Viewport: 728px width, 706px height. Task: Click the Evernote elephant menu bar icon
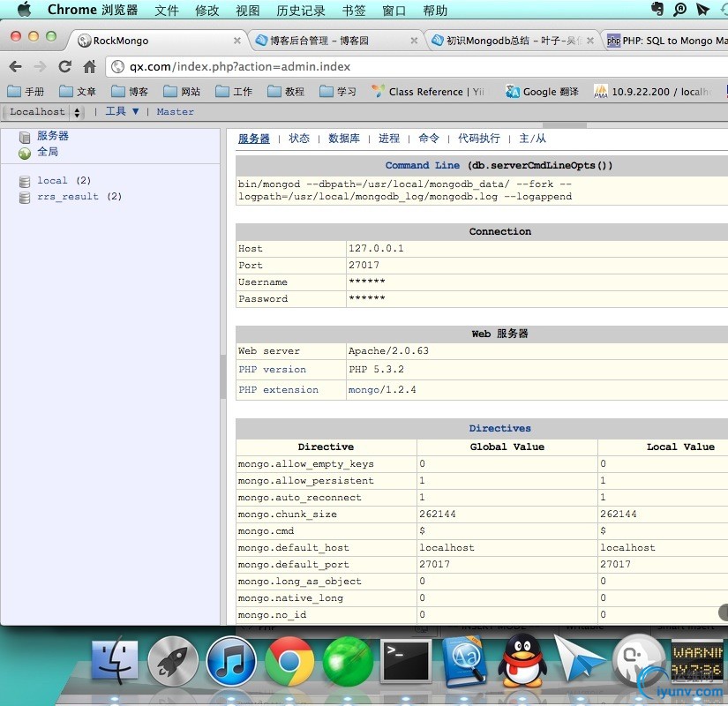657,9
